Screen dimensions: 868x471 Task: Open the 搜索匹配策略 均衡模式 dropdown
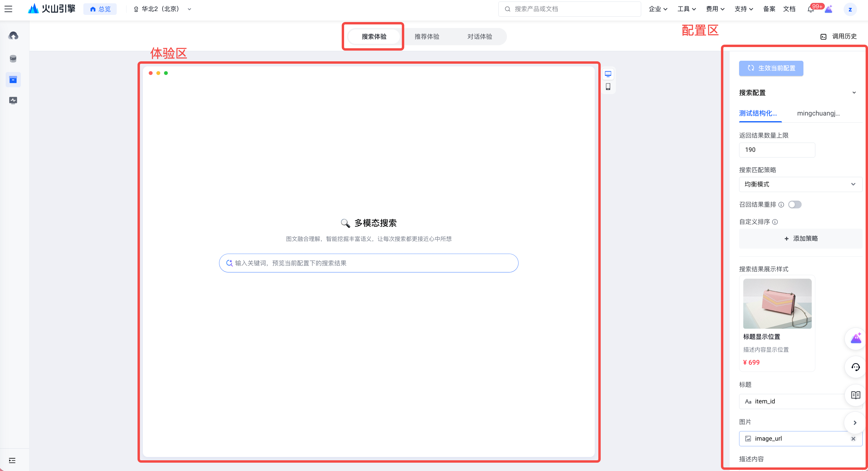[800, 184]
